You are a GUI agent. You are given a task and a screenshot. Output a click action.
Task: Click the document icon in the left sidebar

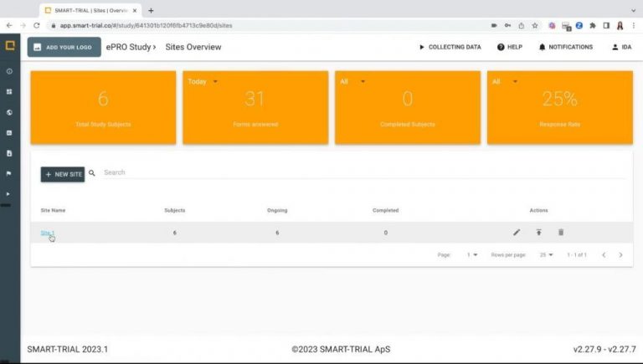pyautogui.click(x=9, y=153)
